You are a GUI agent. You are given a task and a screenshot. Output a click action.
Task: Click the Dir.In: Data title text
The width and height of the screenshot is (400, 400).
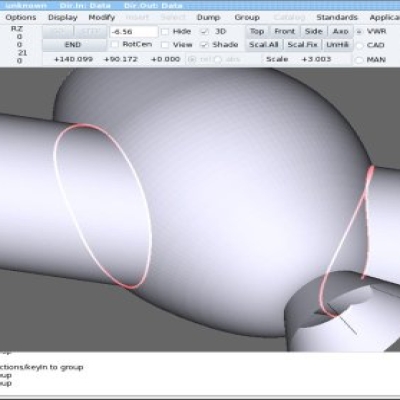click(x=85, y=6)
